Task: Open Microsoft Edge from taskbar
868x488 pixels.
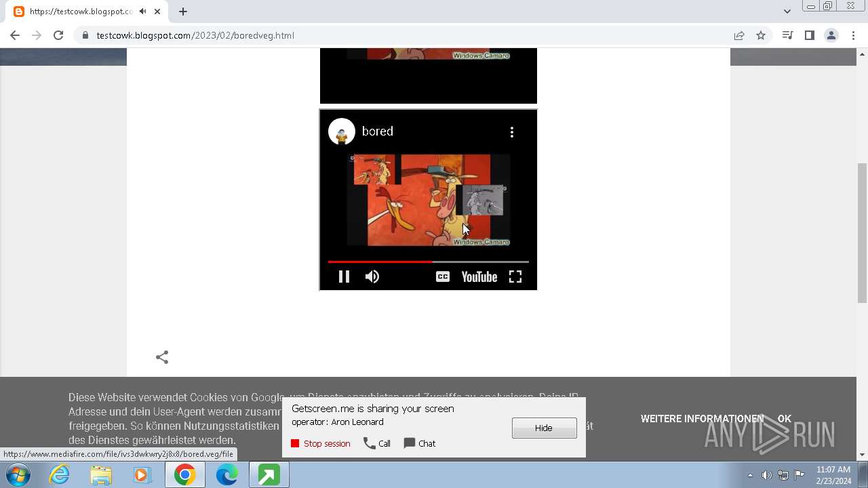Action: [226, 475]
